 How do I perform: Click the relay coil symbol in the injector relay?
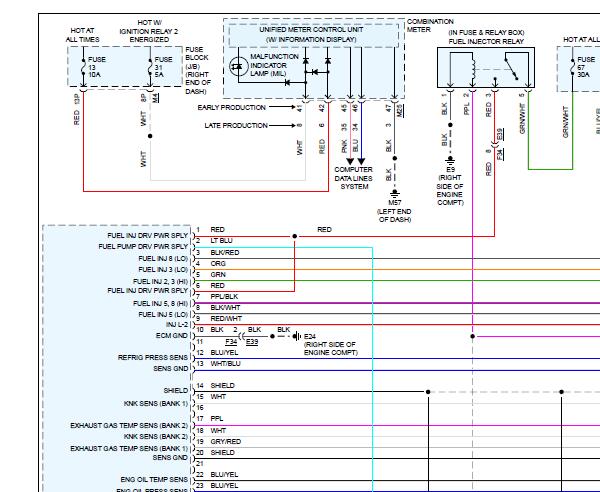(x=473, y=68)
